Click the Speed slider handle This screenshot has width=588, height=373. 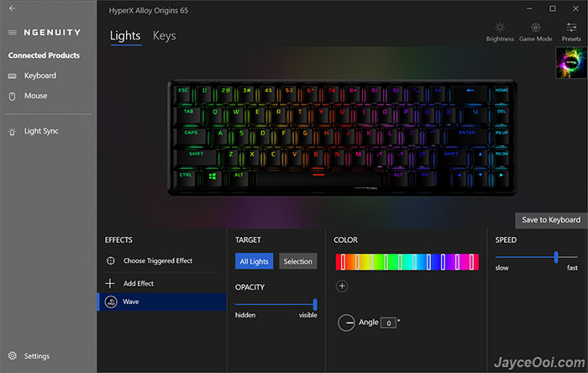556,257
